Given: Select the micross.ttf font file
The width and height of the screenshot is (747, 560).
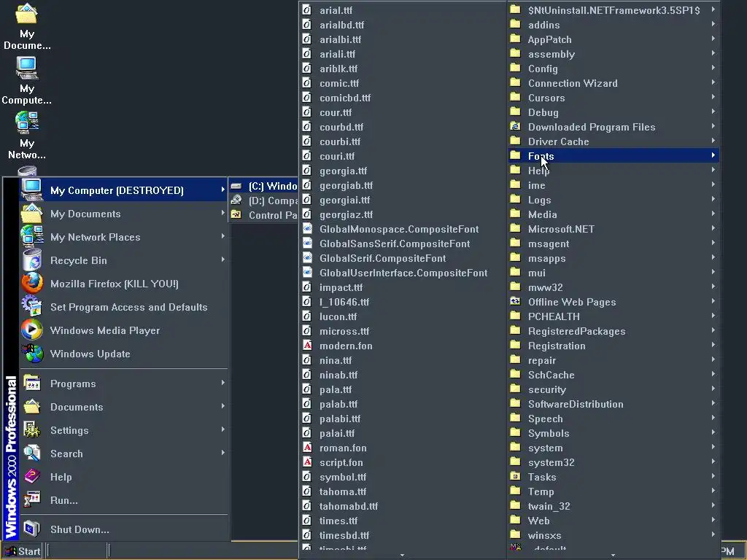Looking at the screenshot, I should tap(403, 331).
